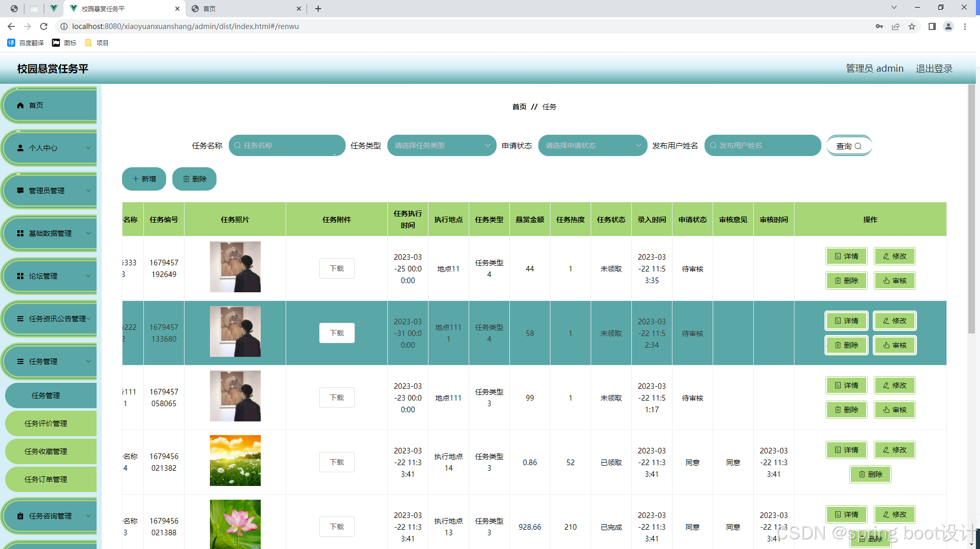This screenshot has width=980, height=549.
Task: Click the person icon beside 个人中心
Action: [x=20, y=148]
